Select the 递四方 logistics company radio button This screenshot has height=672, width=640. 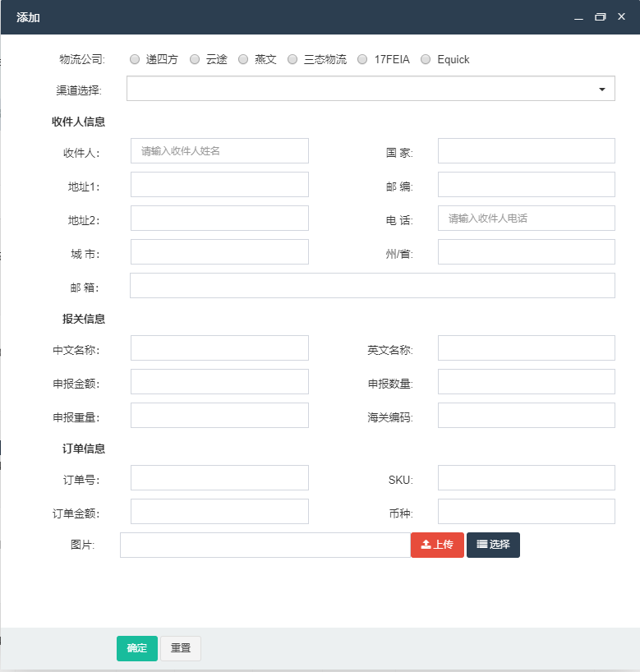pyautogui.click(x=135, y=59)
